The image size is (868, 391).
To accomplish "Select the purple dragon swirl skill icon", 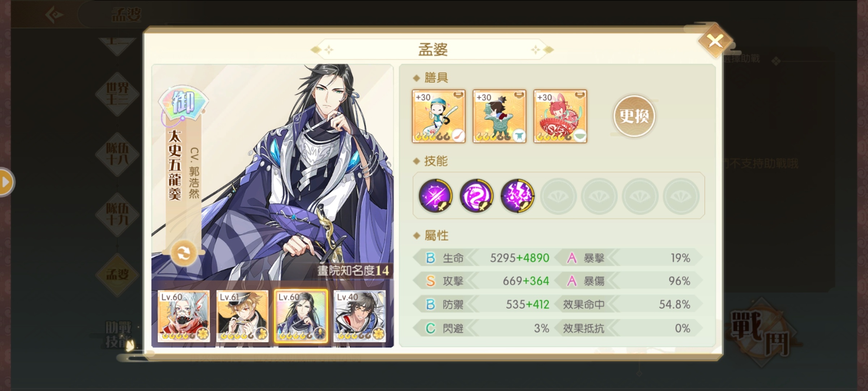I will pyautogui.click(x=476, y=196).
